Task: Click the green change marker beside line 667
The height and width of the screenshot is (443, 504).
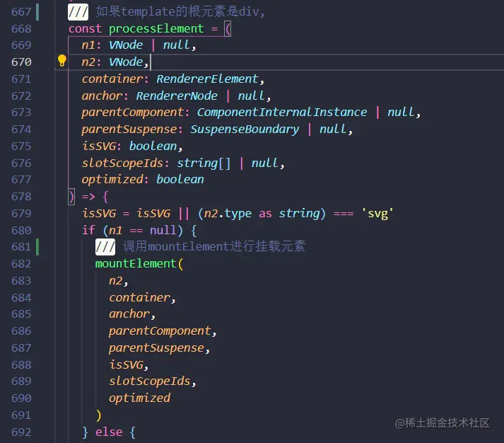Action: pos(37,11)
